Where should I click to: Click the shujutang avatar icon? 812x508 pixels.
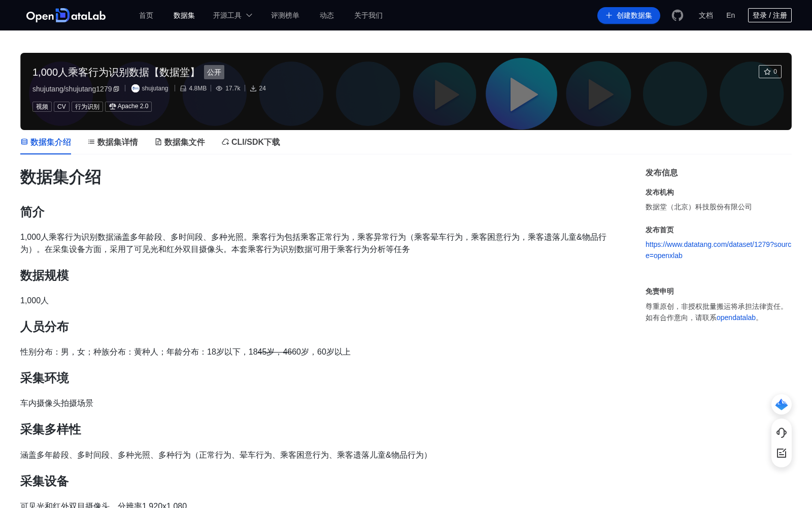[136, 88]
